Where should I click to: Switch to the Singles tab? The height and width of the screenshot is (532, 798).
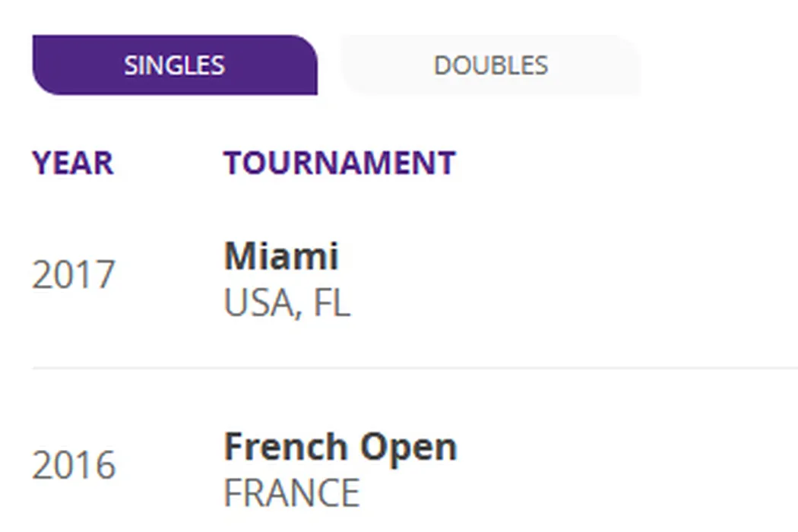[x=174, y=65]
